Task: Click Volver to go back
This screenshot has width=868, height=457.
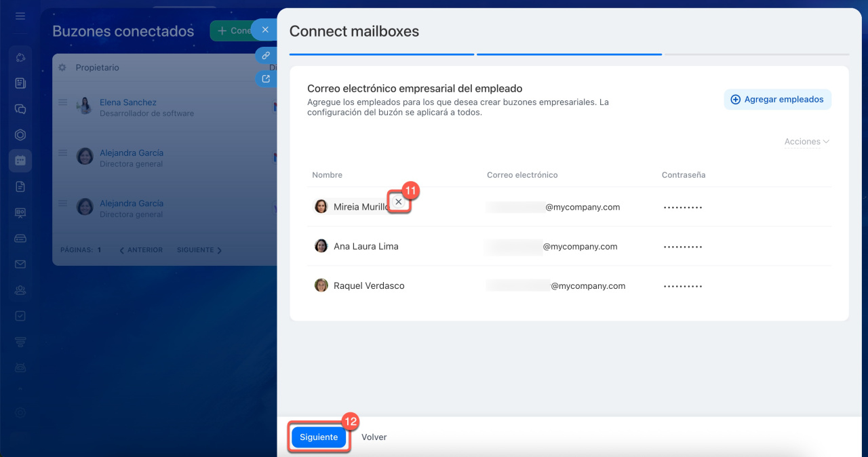Action: [x=374, y=437]
